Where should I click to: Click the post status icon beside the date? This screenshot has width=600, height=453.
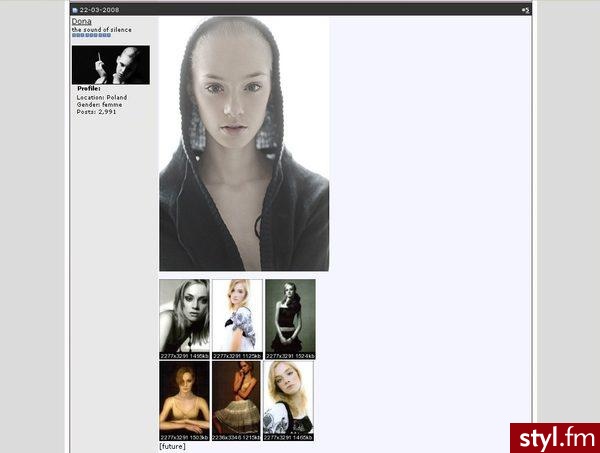75,10
